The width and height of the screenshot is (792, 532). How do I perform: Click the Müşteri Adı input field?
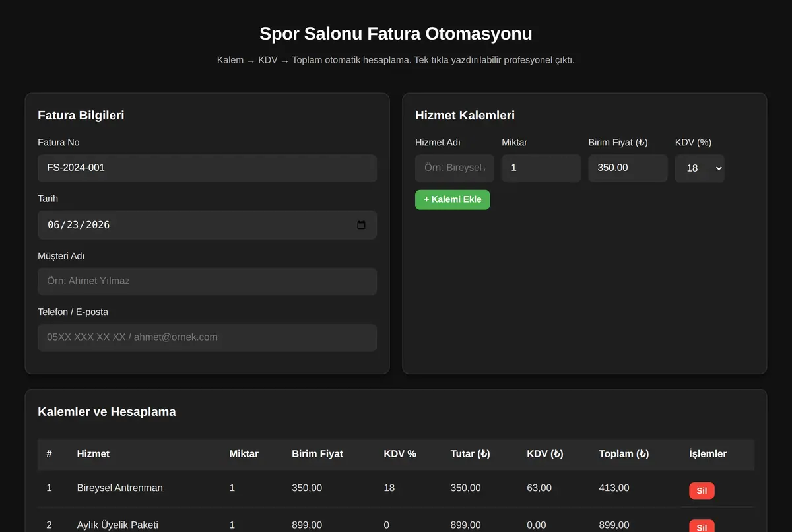point(207,281)
